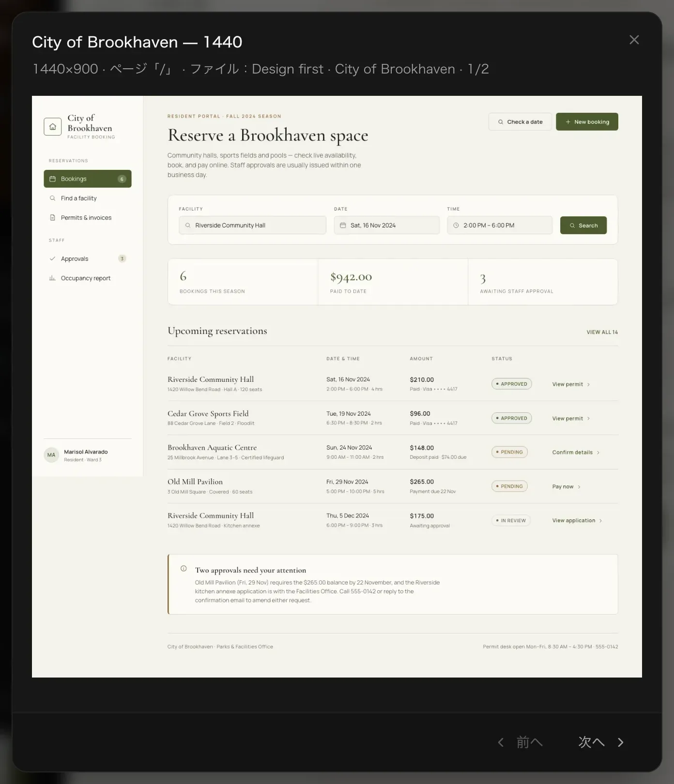Close the City of Brookhaven preview dialog
674x784 pixels.
coord(634,40)
